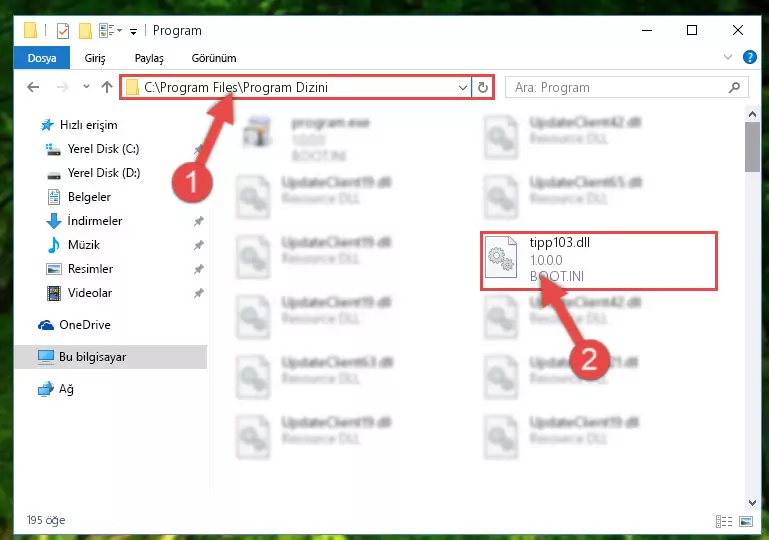Open the Videolar folder
The height and width of the screenshot is (540, 769).
point(90,293)
